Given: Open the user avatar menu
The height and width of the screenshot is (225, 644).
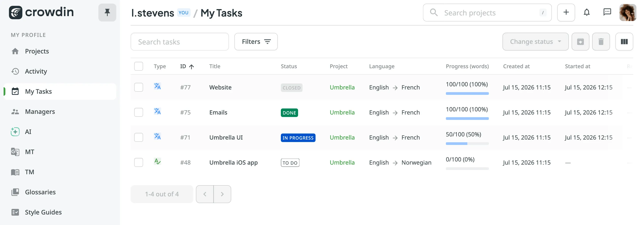Looking at the screenshot, I should click(627, 13).
